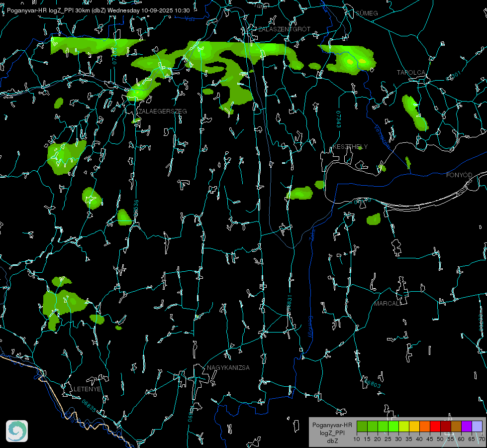Select the 15–20 dBZ green legend swatch
Image resolution: width=487 pixels, height=448 pixels.
pos(373,426)
